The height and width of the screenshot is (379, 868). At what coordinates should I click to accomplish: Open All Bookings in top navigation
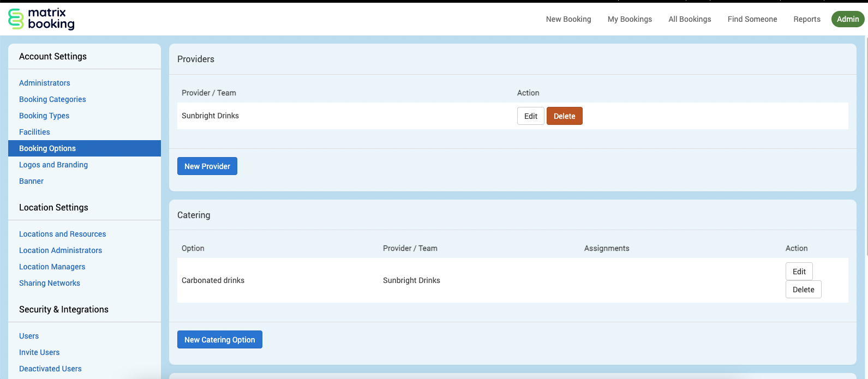click(x=690, y=19)
